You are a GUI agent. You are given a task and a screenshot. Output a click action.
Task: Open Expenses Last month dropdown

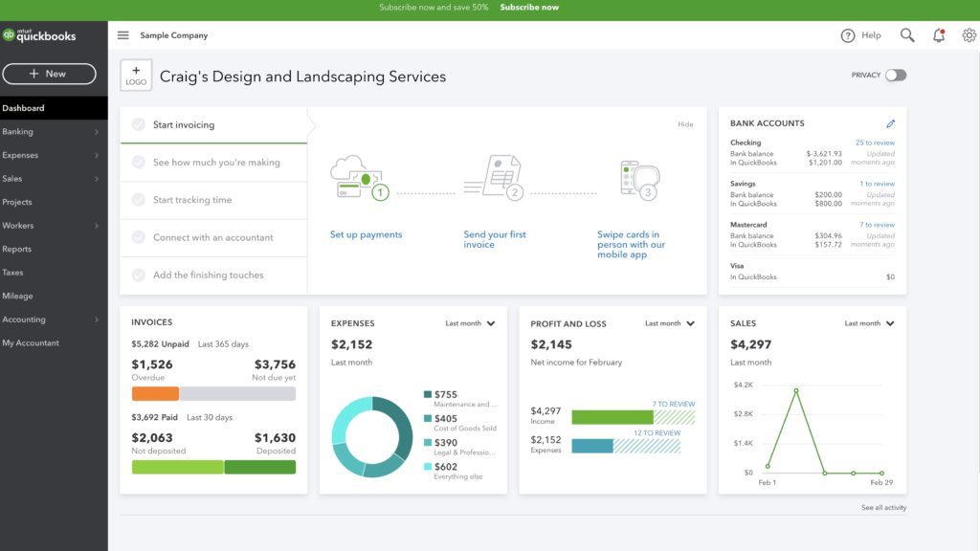tap(470, 323)
